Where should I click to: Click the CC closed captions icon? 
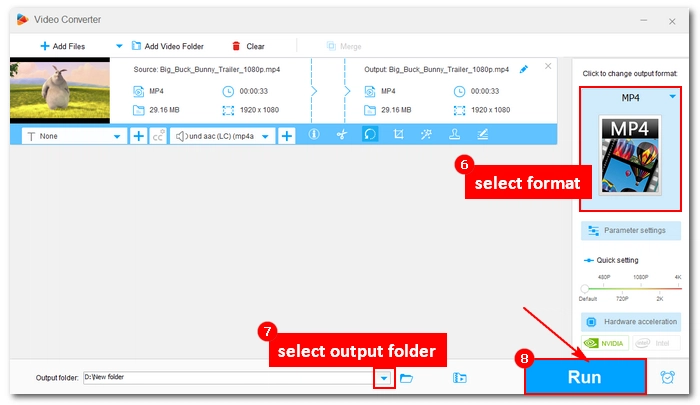(x=158, y=136)
